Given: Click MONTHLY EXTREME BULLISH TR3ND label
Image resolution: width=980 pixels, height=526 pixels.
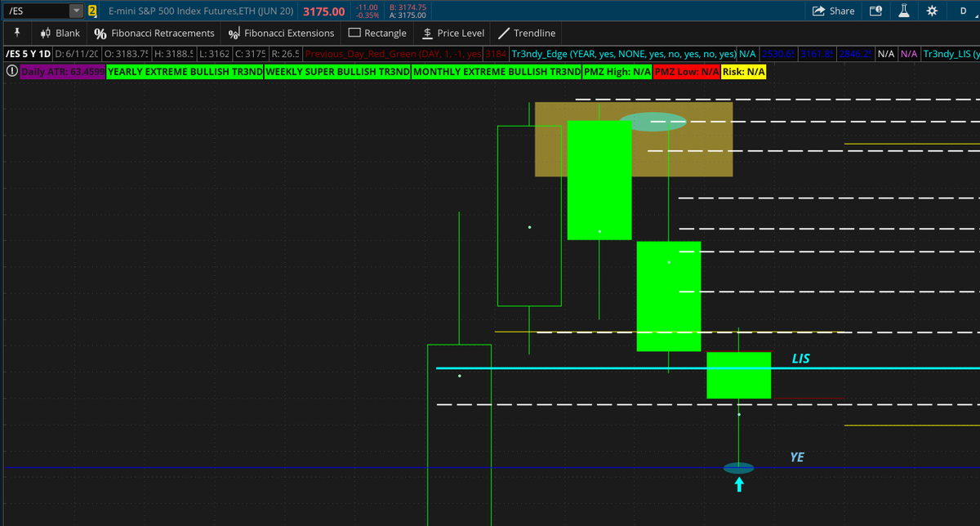Looking at the screenshot, I should pos(497,72).
